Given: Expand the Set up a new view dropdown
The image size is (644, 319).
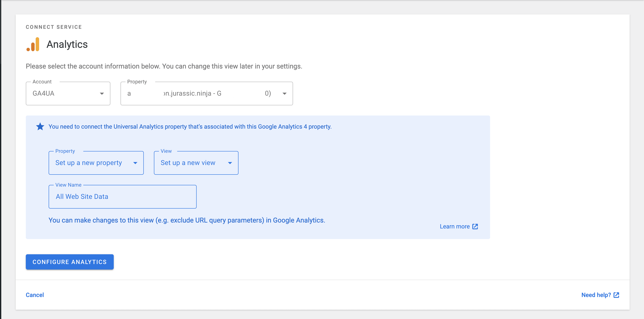Looking at the screenshot, I should tap(196, 163).
